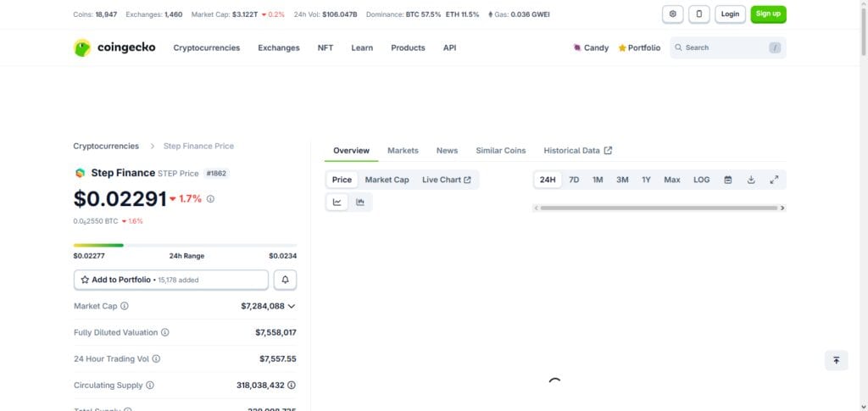
Task: Select the 7D time range
Action: (574, 180)
